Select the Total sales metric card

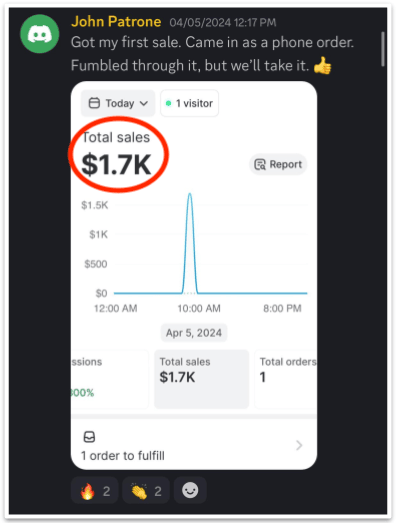202,379
